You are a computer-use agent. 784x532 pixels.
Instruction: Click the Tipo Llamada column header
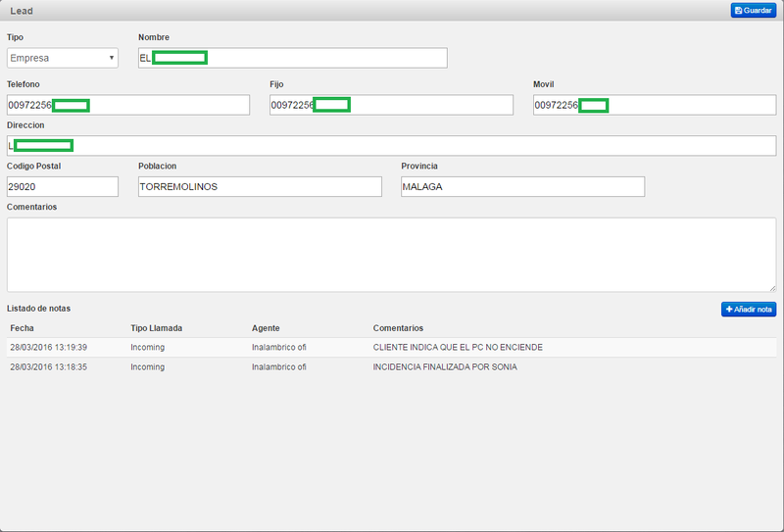click(156, 328)
